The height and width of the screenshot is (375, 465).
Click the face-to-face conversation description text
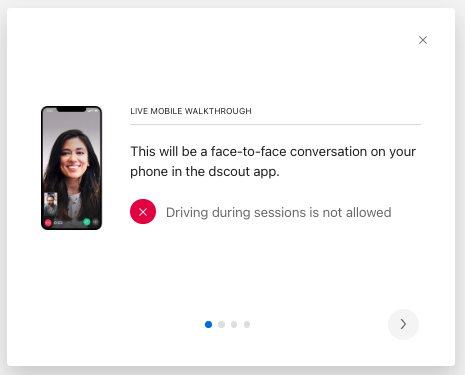tap(273, 161)
